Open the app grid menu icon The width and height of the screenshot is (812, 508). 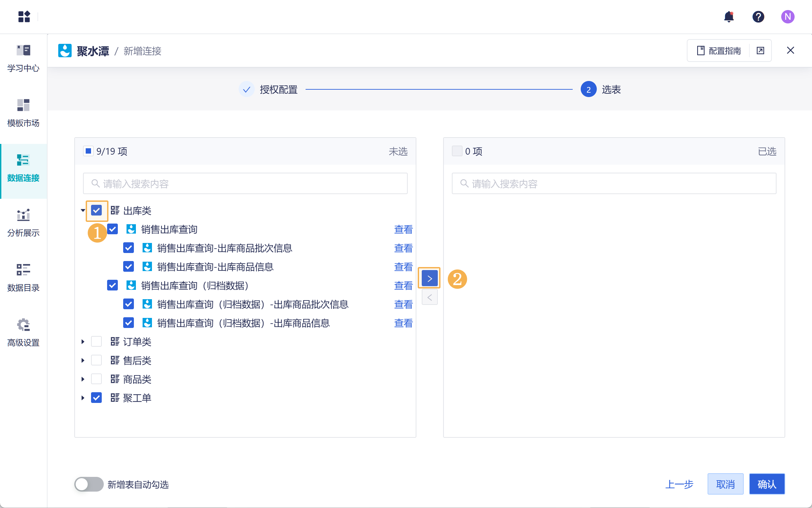click(24, 16)
